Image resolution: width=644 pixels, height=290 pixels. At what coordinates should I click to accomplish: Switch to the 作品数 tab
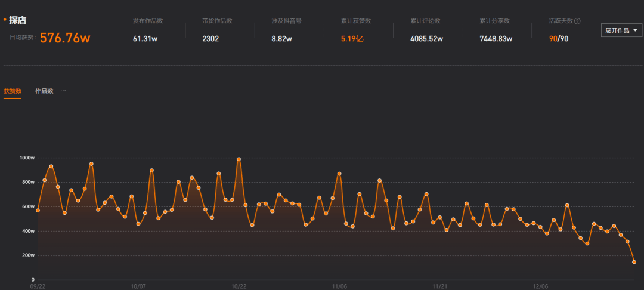point(44,91)
